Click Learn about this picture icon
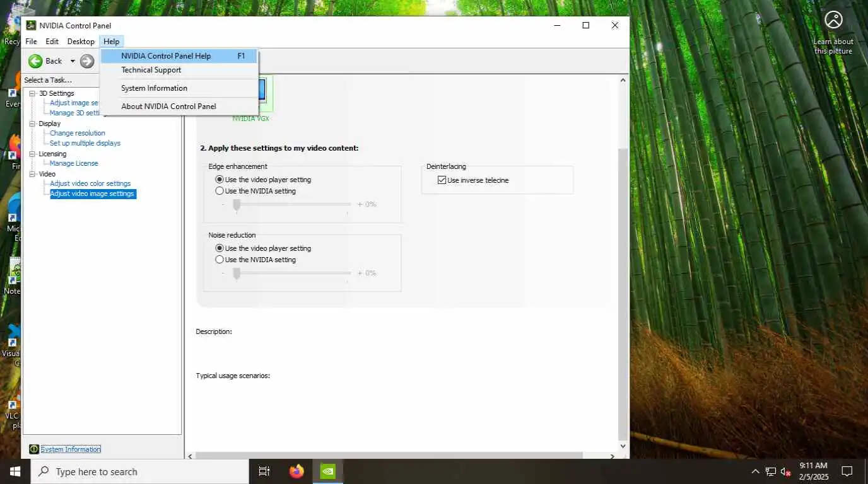Viewport: 868px width, 484px height. coord(833,20)
